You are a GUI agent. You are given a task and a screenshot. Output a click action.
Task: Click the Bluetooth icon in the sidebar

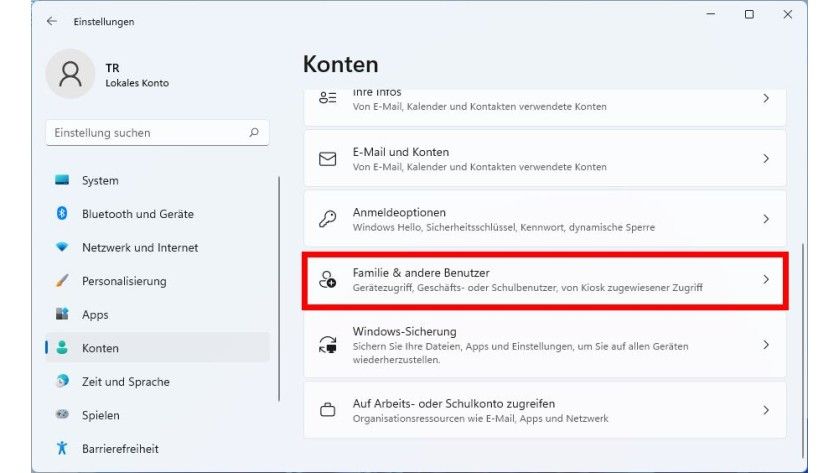pyautogui.click(x=62, y=213)
